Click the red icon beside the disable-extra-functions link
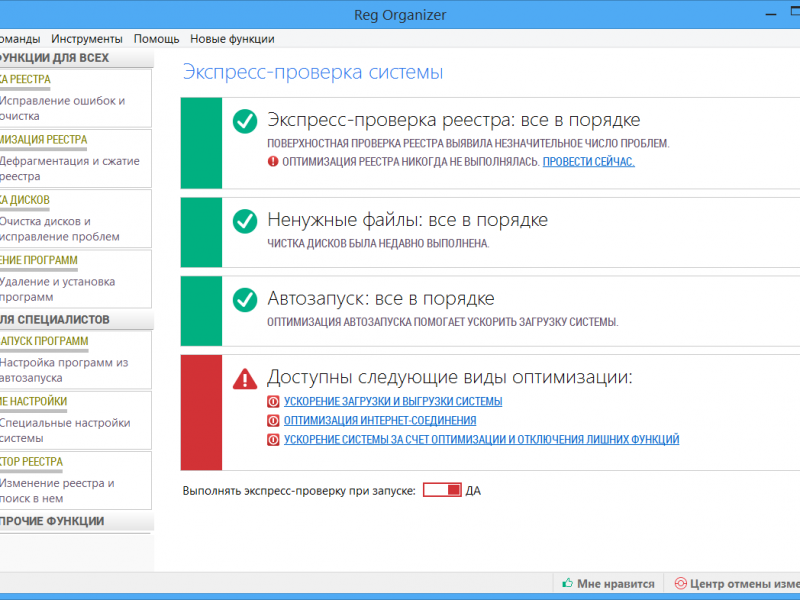This screenshot has height=600, width=800. [273, 439]
